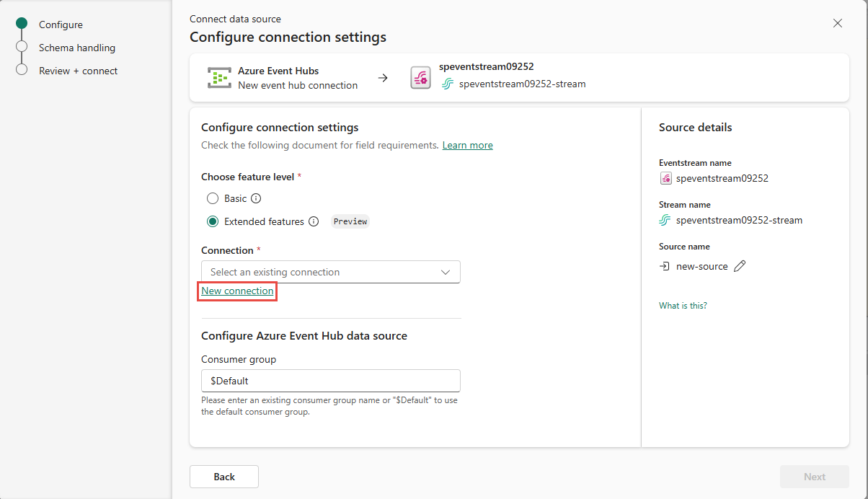Select the Configure step in wizard
The height and width of the screenshot is (499, 868).
point(61,25)
